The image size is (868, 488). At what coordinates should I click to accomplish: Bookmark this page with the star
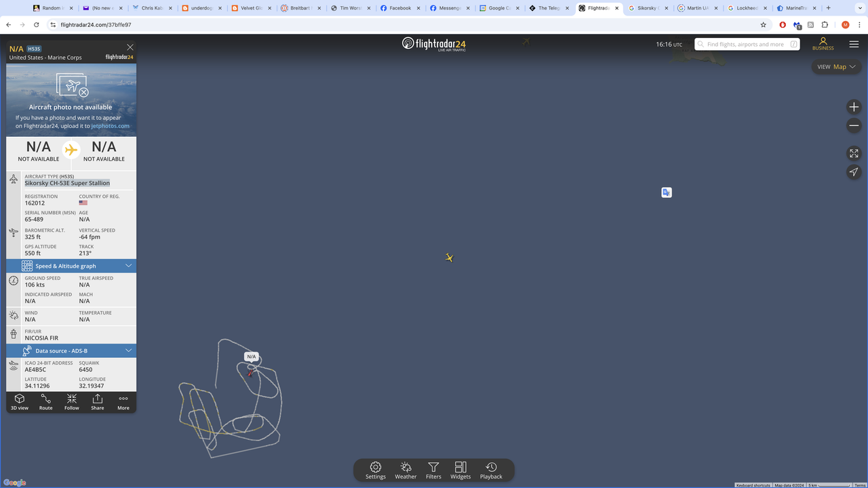coord(764,24)
